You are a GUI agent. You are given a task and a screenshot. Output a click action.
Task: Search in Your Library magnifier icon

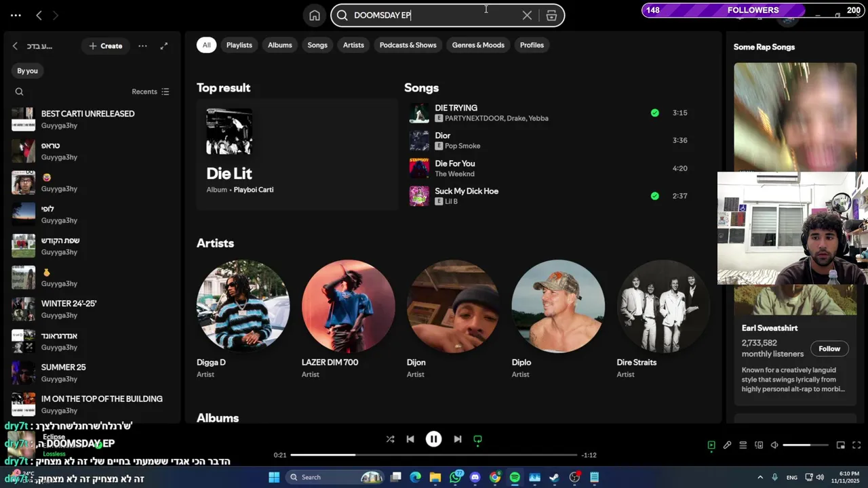click(19, 91)
